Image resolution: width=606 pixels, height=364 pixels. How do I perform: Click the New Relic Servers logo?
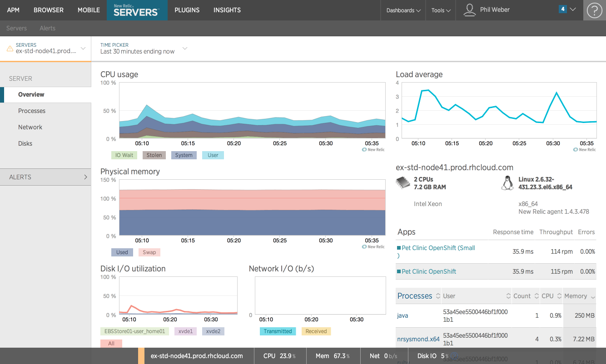[137, 10]
